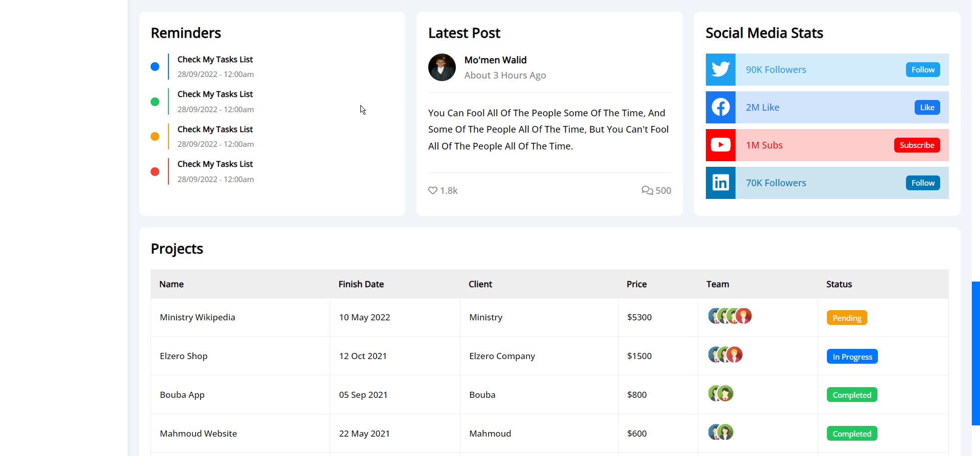Click the page vertical scrollbar thumb
Viewport: 980px width, 456px height.
tap(975, 353)
